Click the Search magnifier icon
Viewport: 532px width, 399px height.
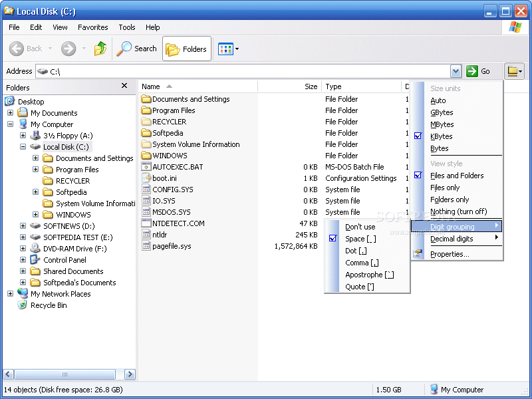pos(124,49)
